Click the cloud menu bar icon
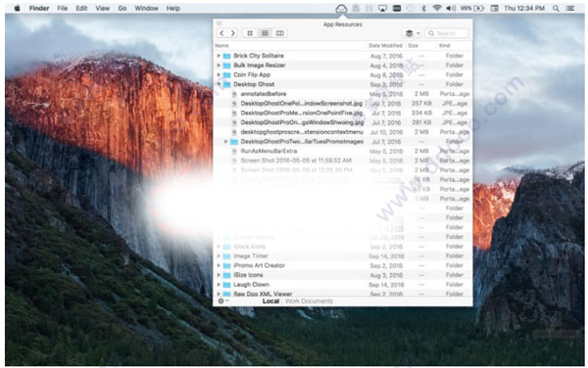Viewport: 588px width, 368px height. [341, 8]
